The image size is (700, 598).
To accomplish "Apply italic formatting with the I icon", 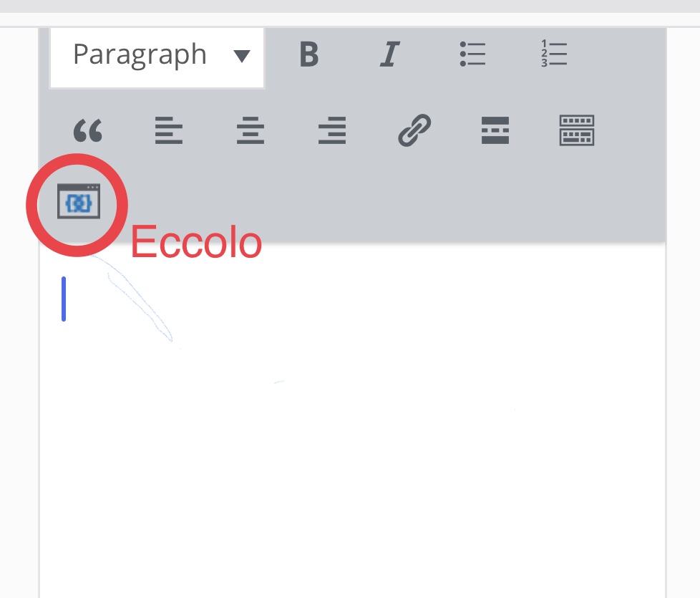I will point(390,54).
